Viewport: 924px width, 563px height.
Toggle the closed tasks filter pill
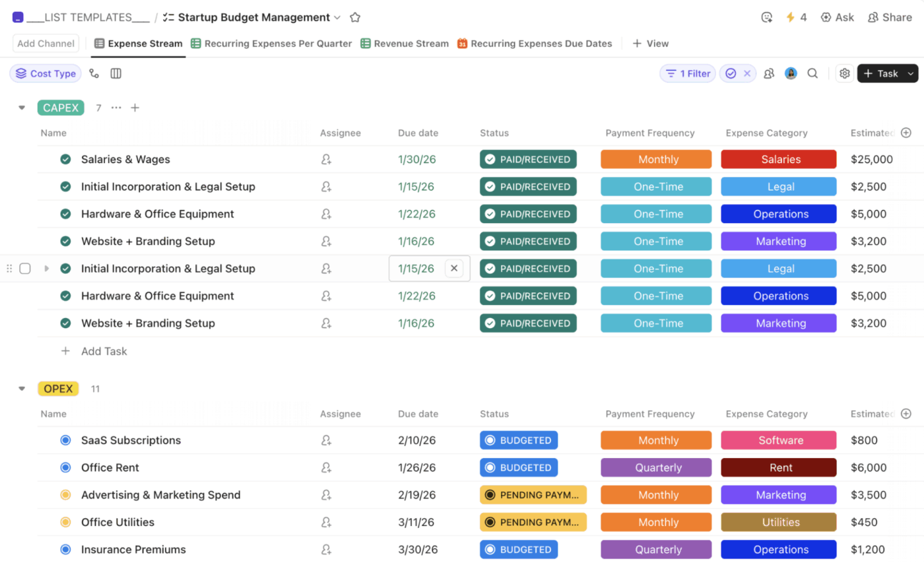point(737,73)
